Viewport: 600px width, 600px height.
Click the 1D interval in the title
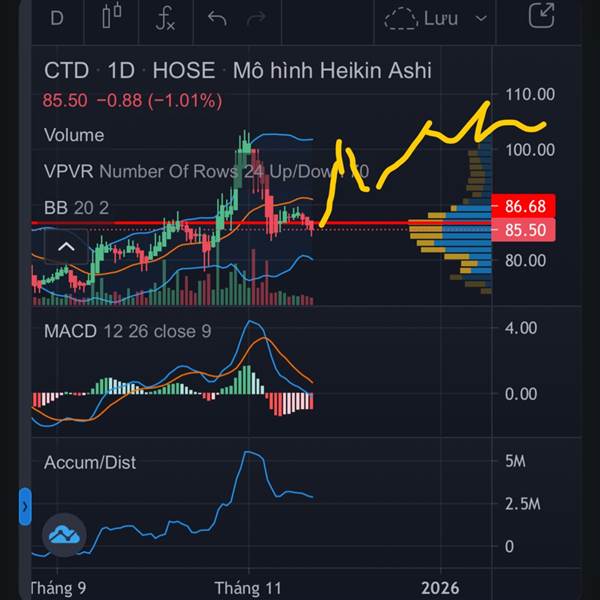[x=121, y=70]
